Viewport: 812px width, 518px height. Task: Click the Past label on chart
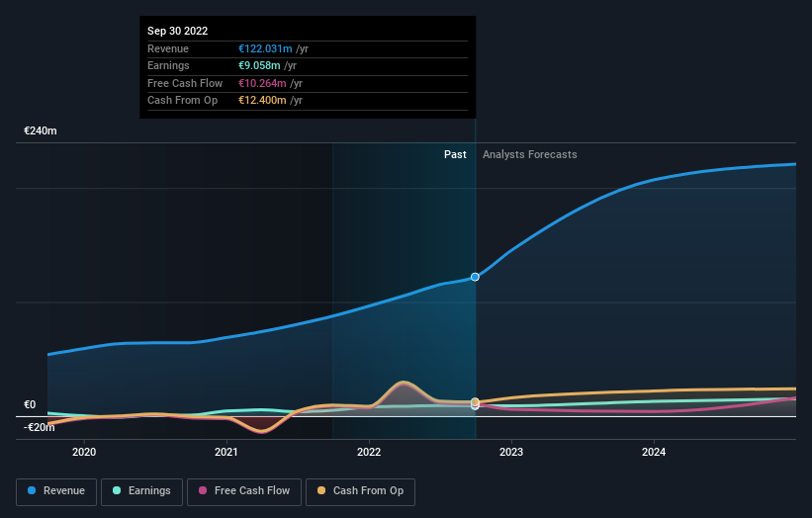455,154
